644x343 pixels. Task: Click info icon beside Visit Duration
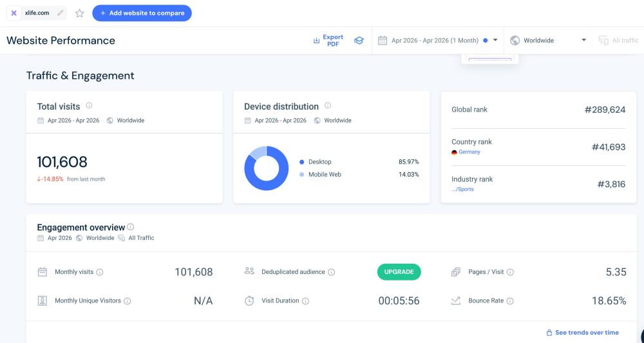click(305, 300)
